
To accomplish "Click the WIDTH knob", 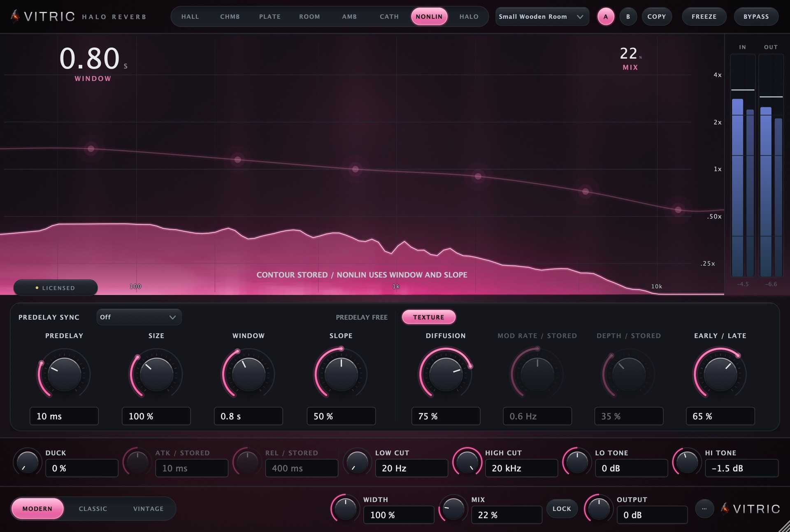I will tap(345, 509).
